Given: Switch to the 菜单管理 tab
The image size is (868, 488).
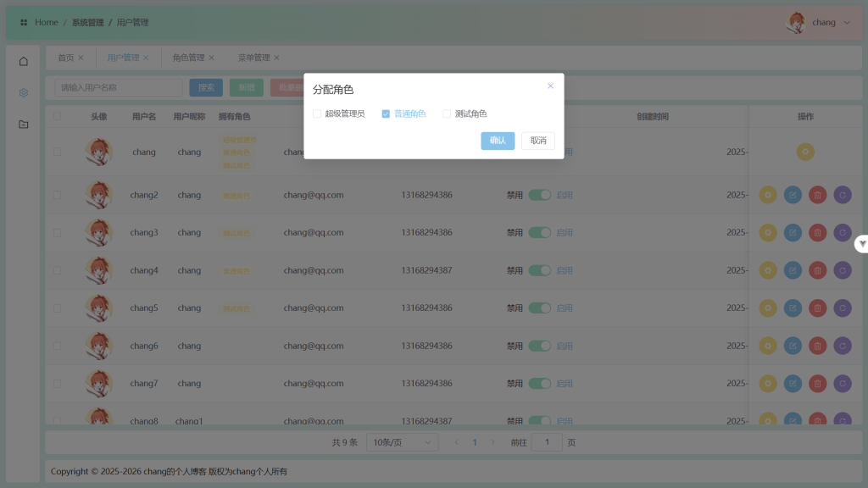Looking at the screenshot, I should pyautogui.click(x=253, y=58).
